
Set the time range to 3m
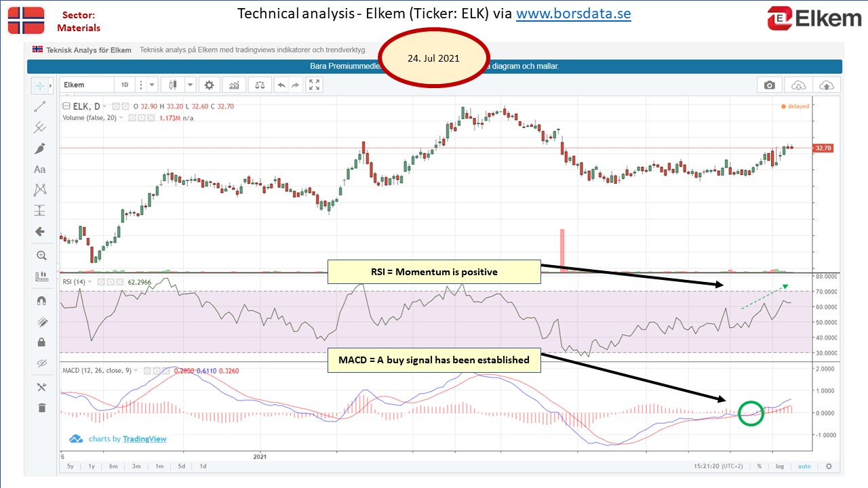[136, 466]
